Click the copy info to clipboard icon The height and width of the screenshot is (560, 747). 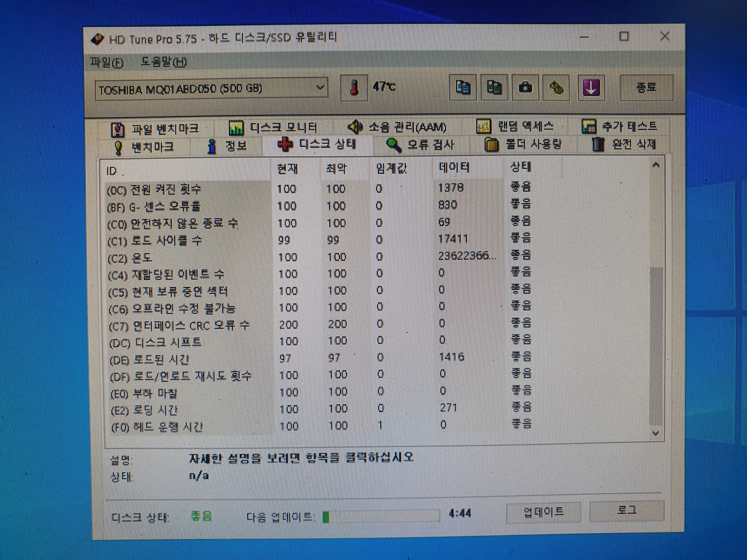point(463,88)
